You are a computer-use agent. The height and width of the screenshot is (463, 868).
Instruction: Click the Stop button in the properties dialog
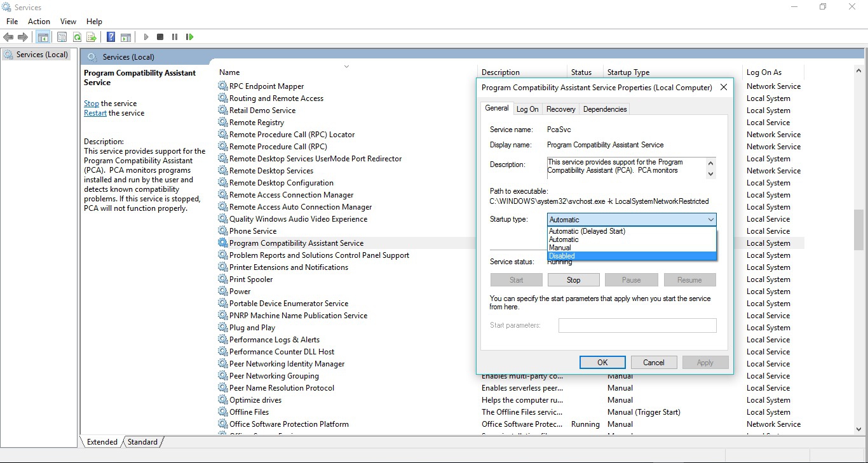[x=574, y=280]
